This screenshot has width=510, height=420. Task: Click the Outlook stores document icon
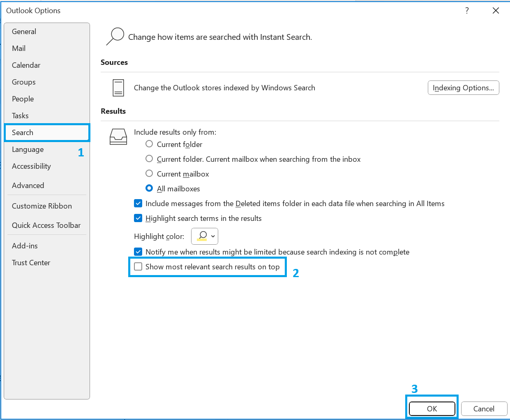[x=118, y=88]
